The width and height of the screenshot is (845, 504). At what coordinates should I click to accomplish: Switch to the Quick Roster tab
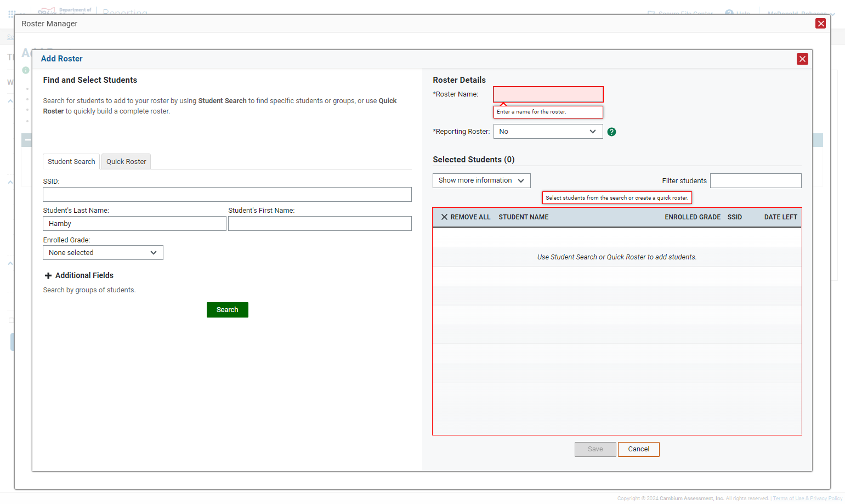coord(126,162)
